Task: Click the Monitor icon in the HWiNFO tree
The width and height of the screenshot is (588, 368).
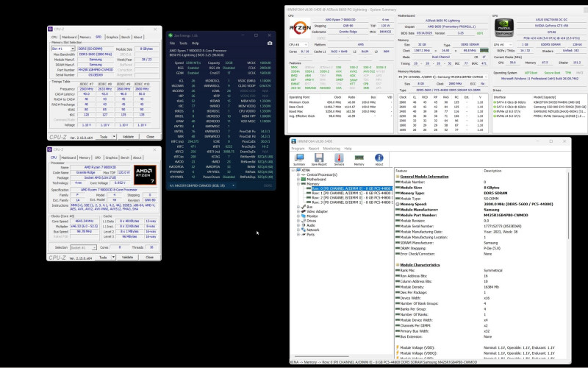Action: (x=304, y=216)
